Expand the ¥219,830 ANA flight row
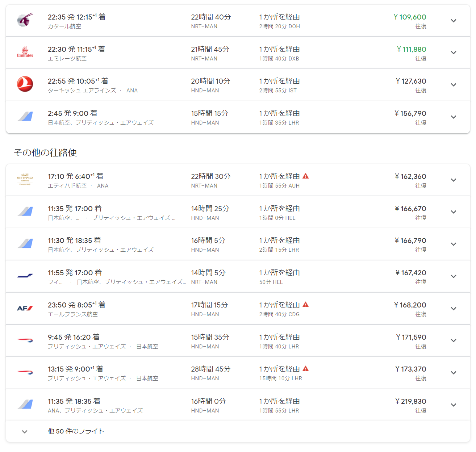 (x=453, y=405)
